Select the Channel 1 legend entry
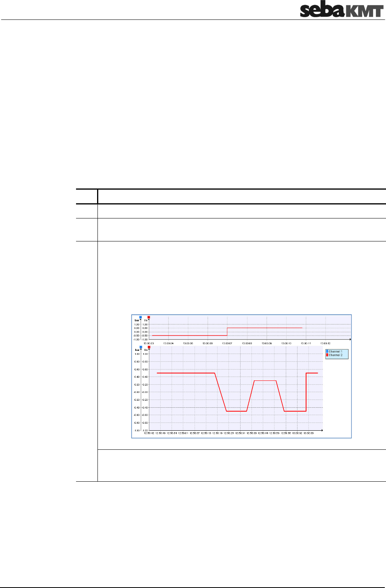 point(334,352)
